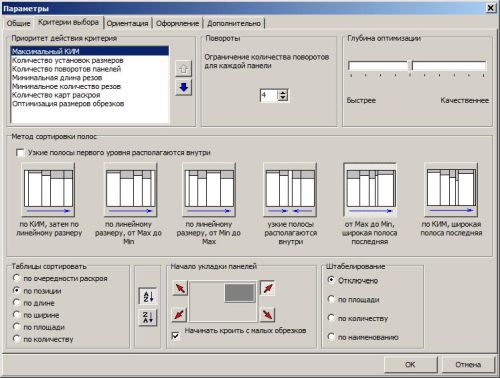Viewport: 500px width, 378px height.
Task: Uncheck 'Начинать кроить с малых обрезков'
Action: 175,336
